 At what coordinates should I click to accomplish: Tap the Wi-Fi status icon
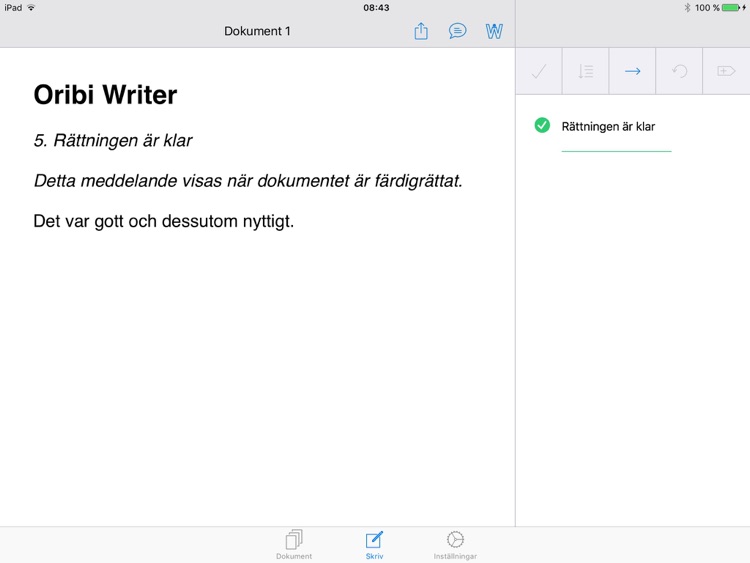(x=32, y=8)
